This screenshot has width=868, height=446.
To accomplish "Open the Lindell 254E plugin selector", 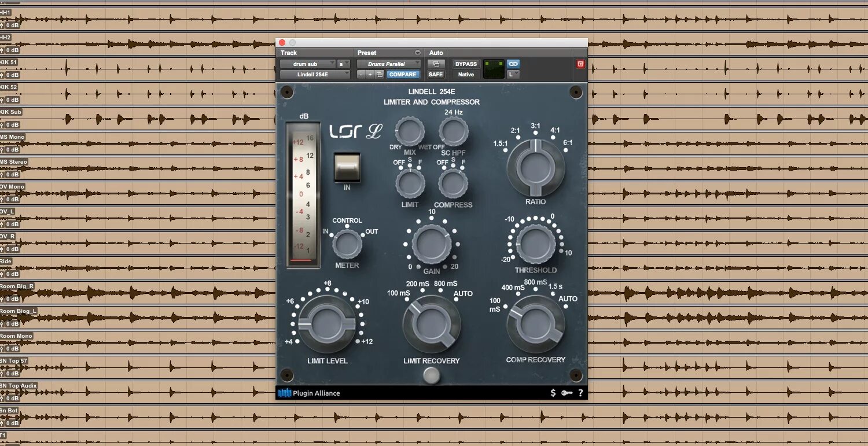I will point(315,74).
